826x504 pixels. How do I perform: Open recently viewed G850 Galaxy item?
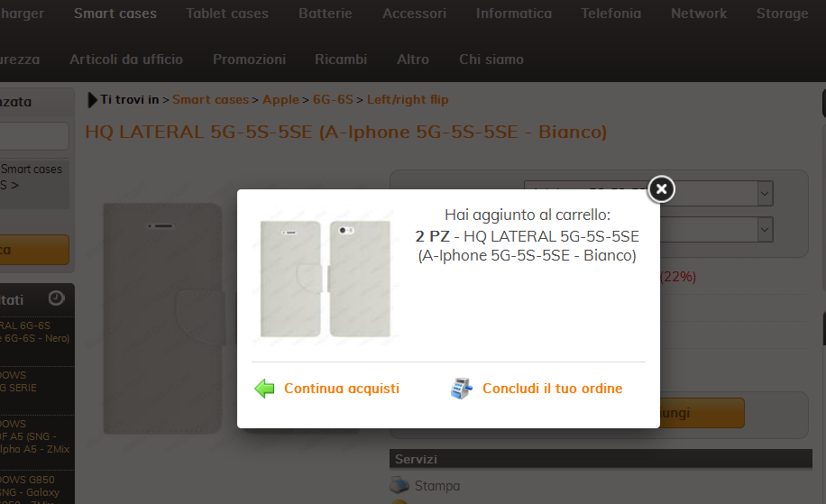31,489
